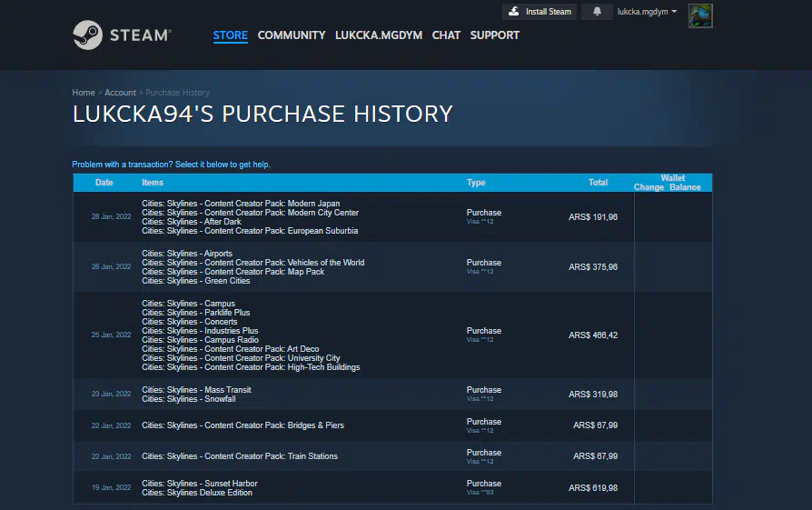Click the Wallet Balance column header

tap(685, 187)
